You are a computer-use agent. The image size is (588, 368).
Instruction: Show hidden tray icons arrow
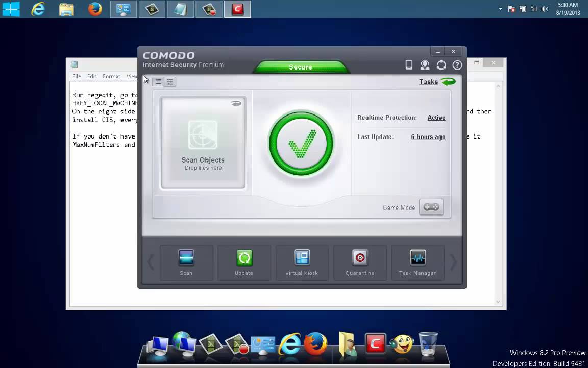coord(500,9)
